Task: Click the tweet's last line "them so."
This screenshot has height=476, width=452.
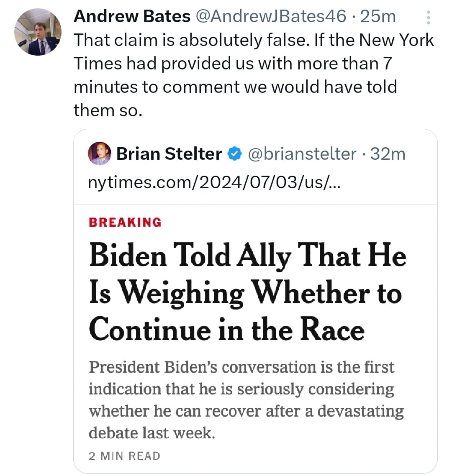Action: 108,110
